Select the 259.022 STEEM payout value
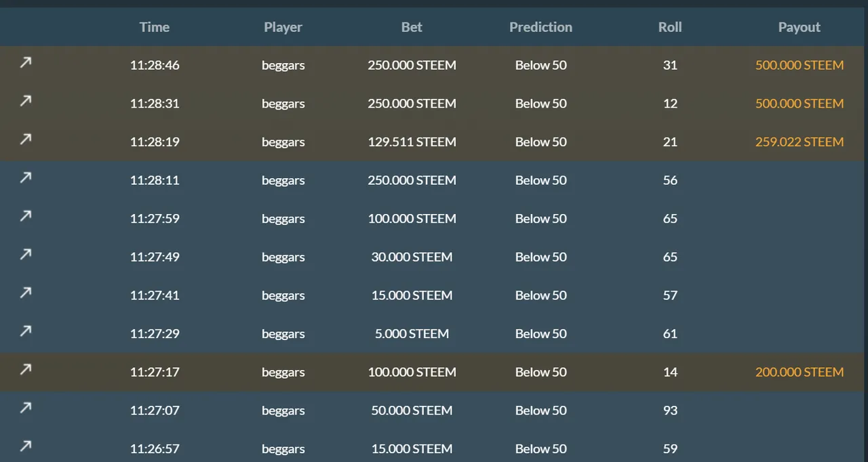 point(800,142)
